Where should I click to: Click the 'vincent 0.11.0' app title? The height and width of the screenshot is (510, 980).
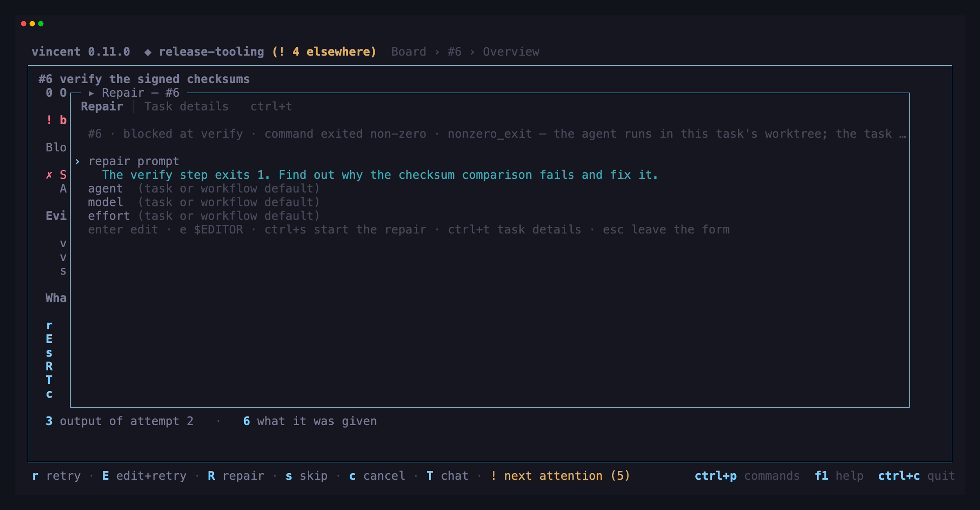point(81,52)
